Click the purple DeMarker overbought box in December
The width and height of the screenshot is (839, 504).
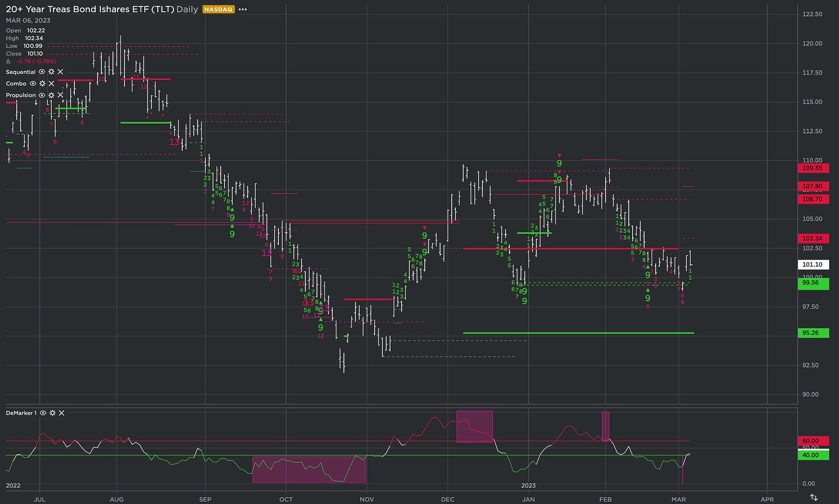point(475,426)
